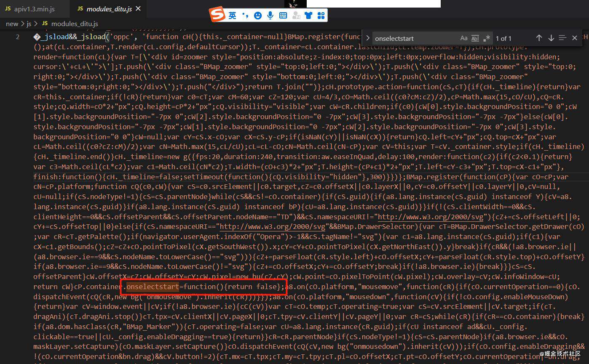Image resolution: width=589 pixels, height=364 pixels.
Task: Switch to the apiv1.3.min.js tab
Action: click(x=34, y=8)
